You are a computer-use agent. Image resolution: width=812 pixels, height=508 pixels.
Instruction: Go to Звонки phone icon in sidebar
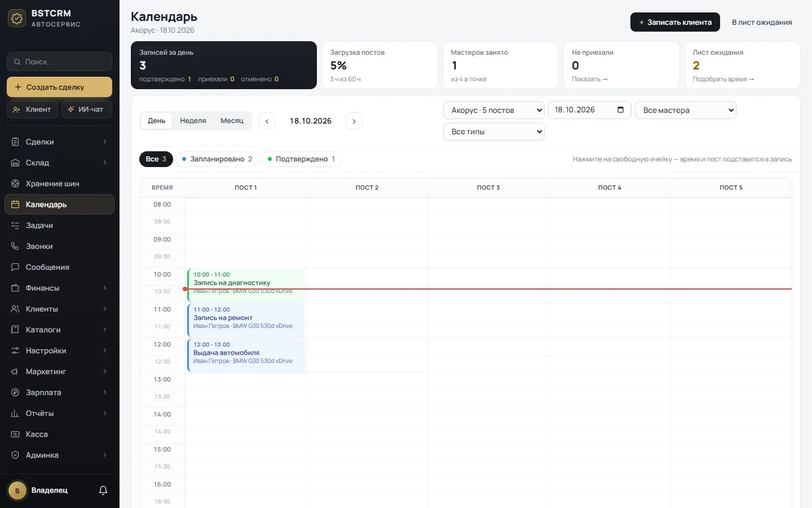[15, 246]
